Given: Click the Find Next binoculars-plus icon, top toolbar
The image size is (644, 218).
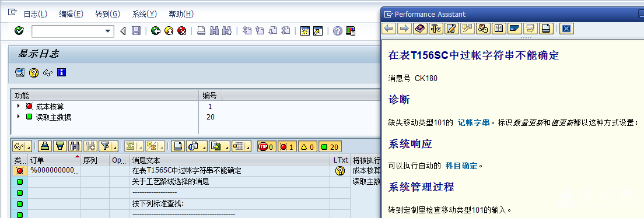Looking at the screenshot, I should (x=227, y=31).
